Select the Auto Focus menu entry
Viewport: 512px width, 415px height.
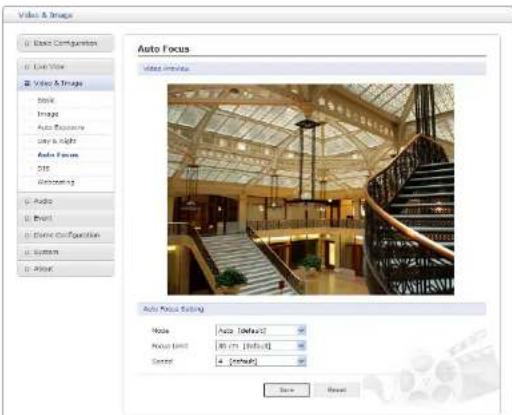(x=58, y=155)
